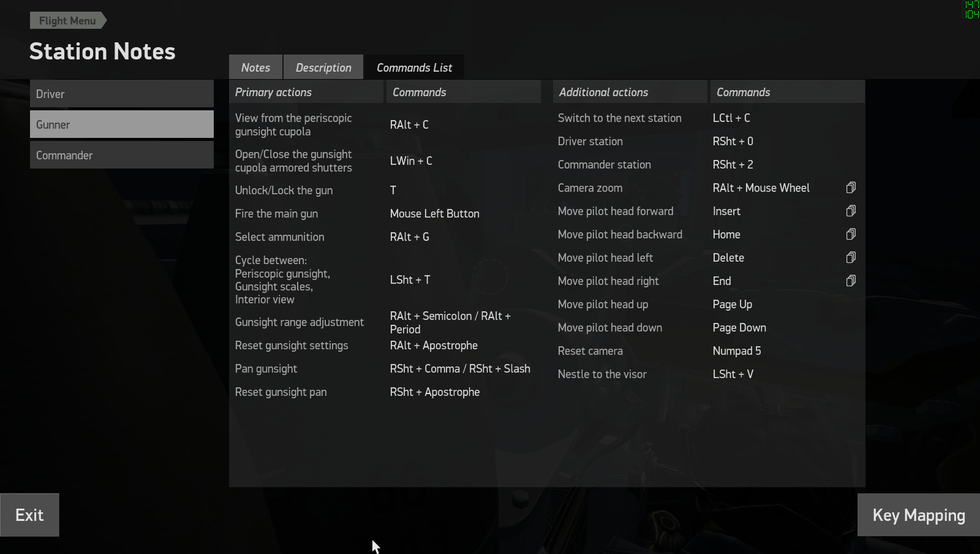Select the Commander station
This screenshot has width=980, height=554.
click(x=121, y=155)
